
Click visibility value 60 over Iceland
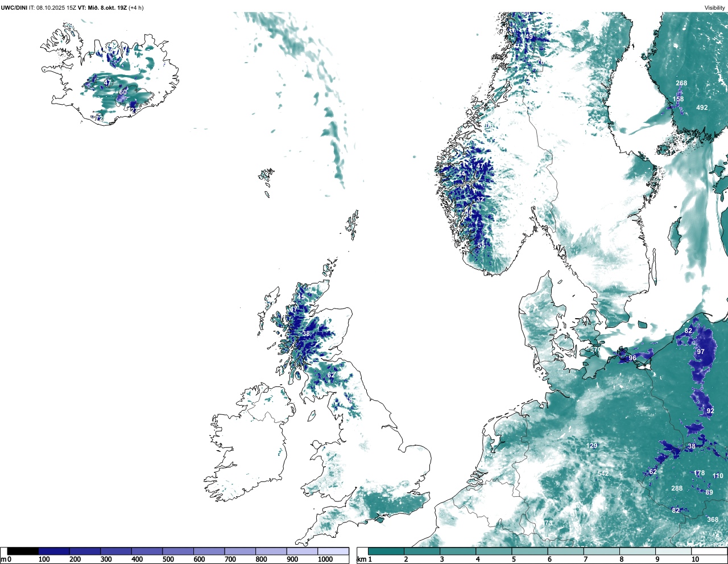click(x=123, y=92)
